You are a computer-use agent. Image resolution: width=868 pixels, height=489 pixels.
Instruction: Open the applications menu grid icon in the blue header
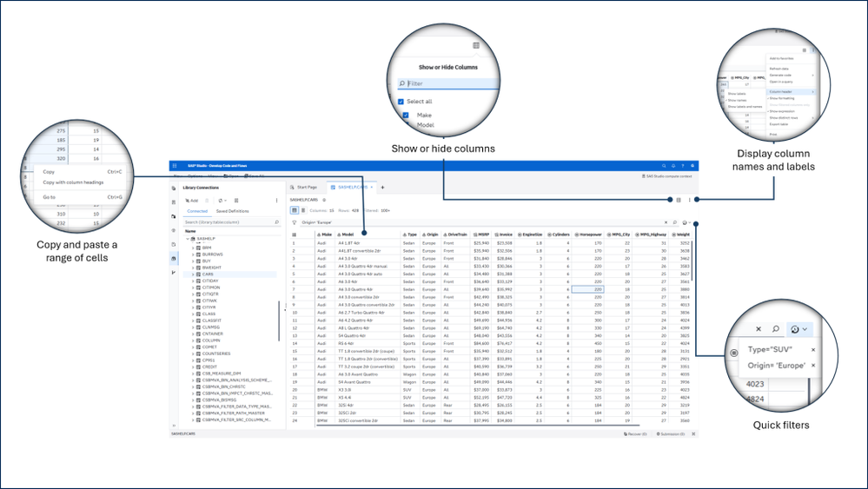click(175, 165)
